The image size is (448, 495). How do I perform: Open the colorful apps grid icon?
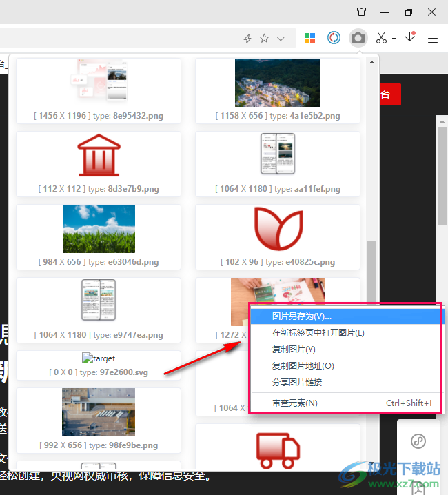click(x=309, y=38)
